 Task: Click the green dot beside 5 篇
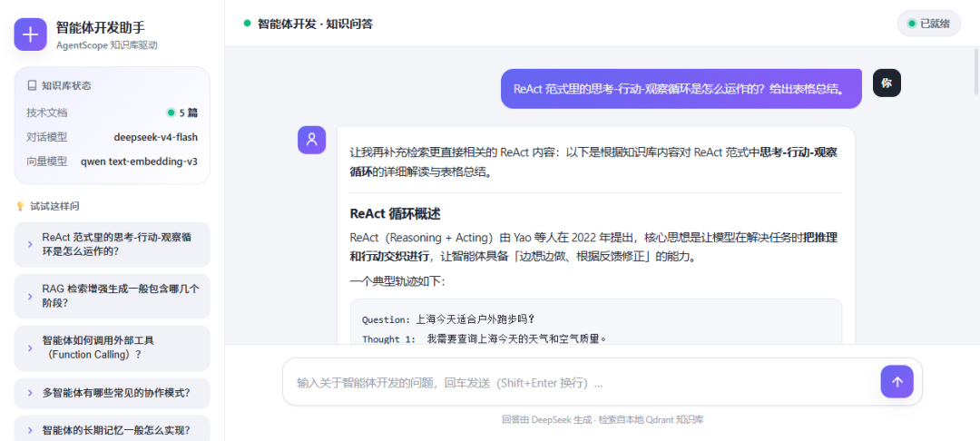click(170, 113)
